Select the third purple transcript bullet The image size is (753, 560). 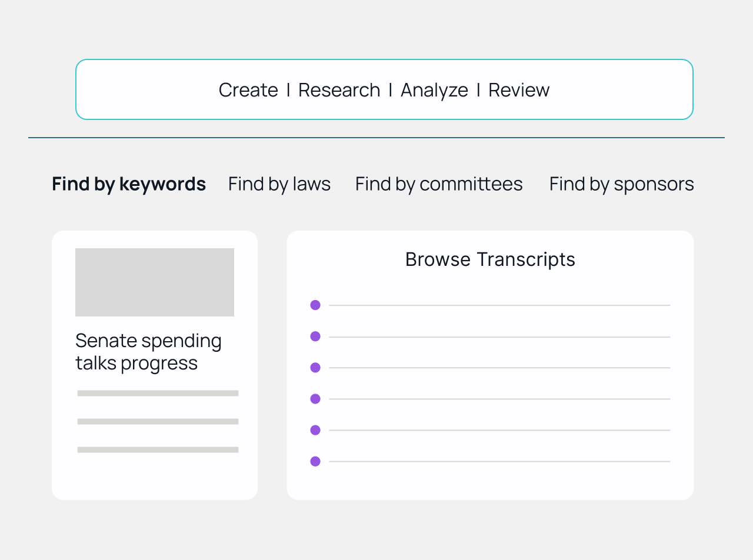point(315,368)
